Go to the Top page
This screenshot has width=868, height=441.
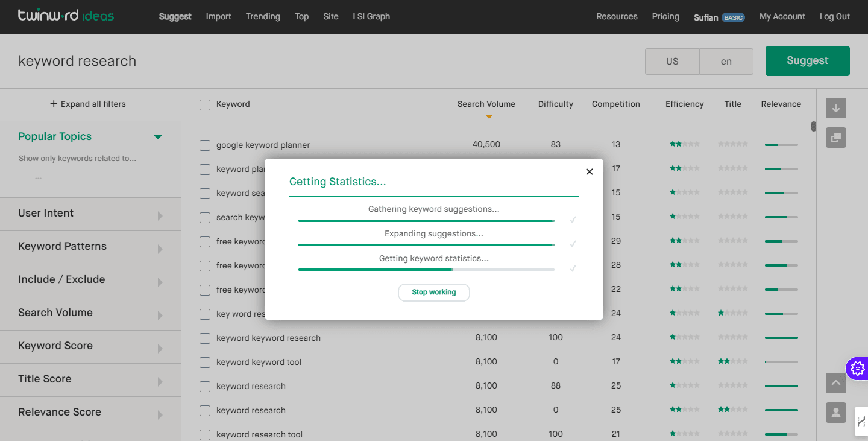(302, 17)
